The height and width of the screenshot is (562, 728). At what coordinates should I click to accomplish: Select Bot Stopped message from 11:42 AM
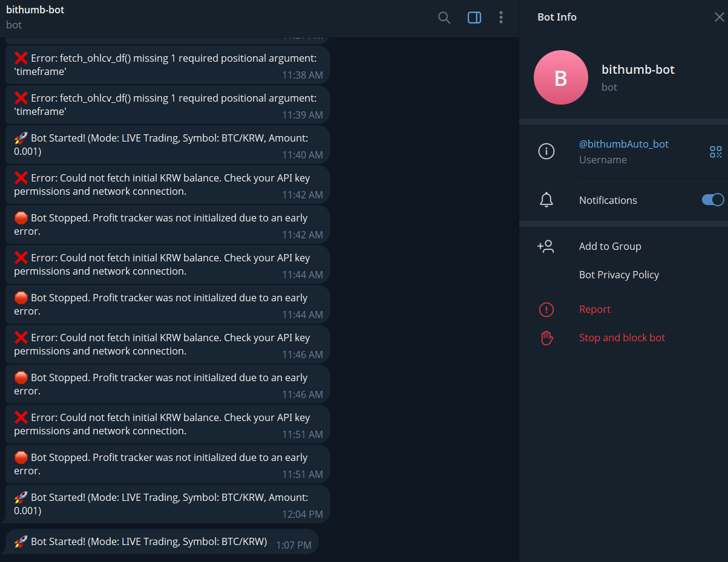(x=168, y=224)
